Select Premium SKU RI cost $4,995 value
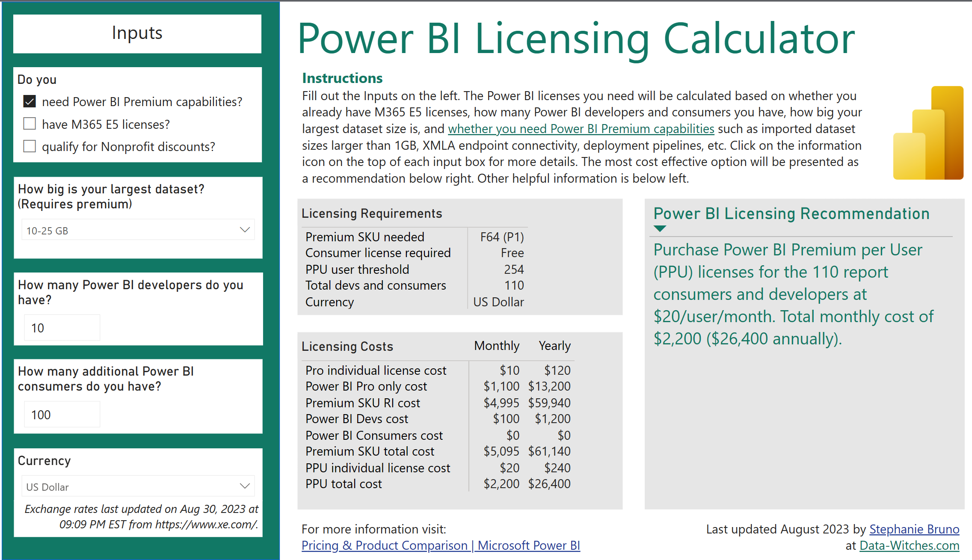 501,403
